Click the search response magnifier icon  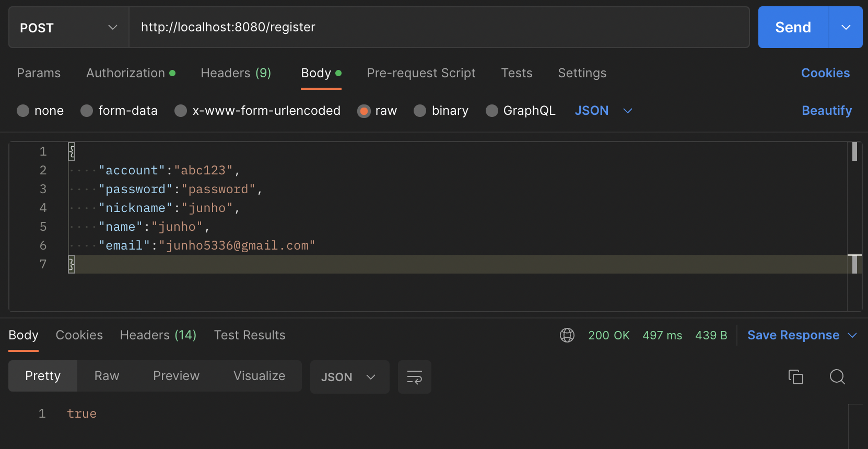pyautogui.click(x=837, y=376)
